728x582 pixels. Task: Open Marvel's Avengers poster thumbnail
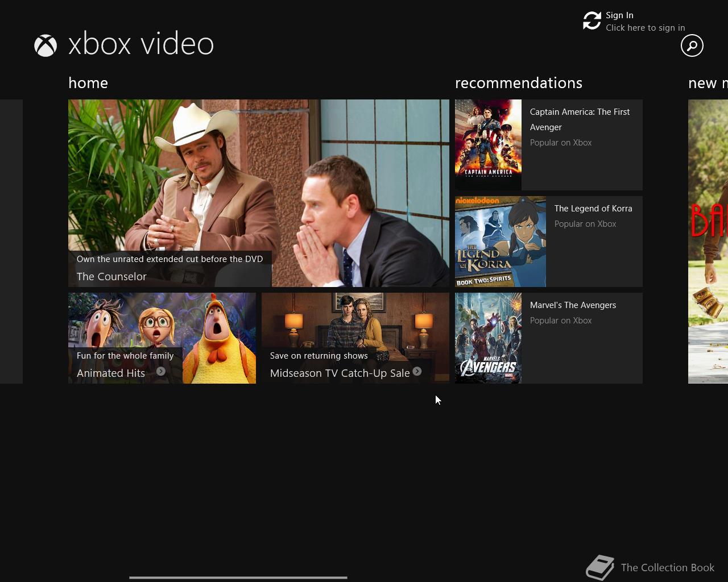pyautogui.click(x=488, y=338)
